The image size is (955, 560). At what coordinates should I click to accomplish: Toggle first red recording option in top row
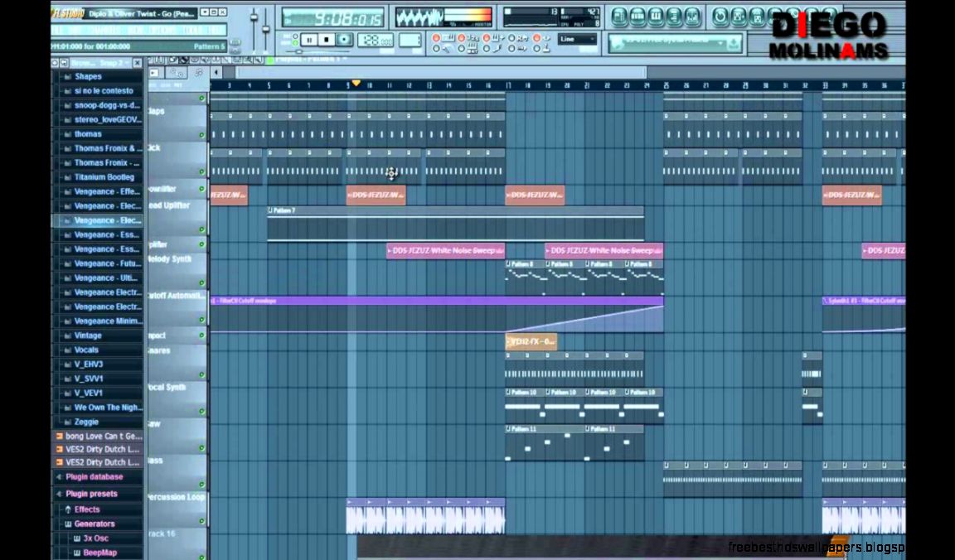point(436,38)
